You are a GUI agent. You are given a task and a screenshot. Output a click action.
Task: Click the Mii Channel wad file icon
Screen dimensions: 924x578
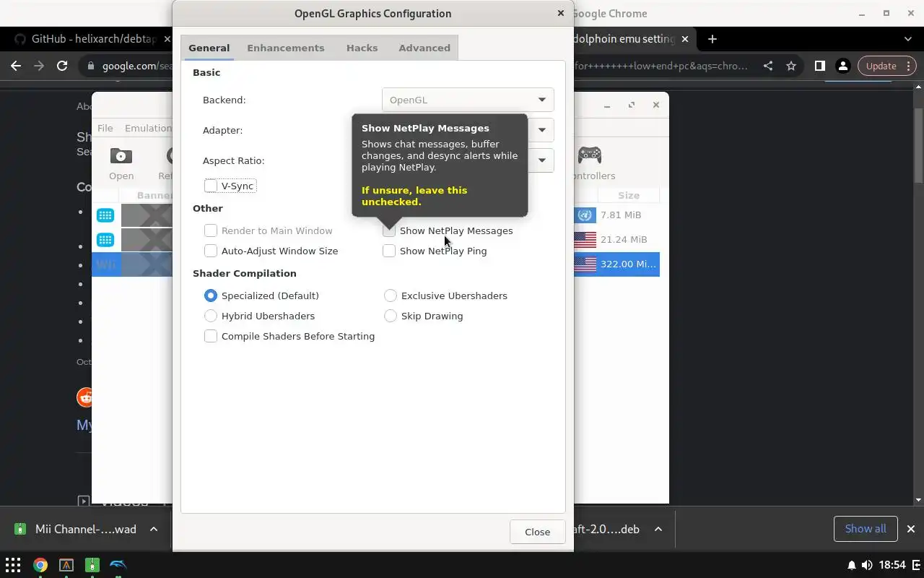click(20, 529)
